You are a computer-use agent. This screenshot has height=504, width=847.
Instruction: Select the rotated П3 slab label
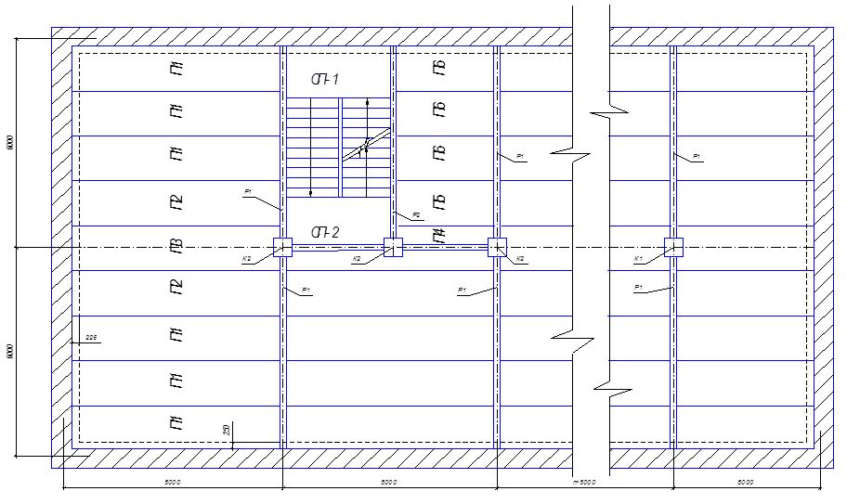coord(176,247)
